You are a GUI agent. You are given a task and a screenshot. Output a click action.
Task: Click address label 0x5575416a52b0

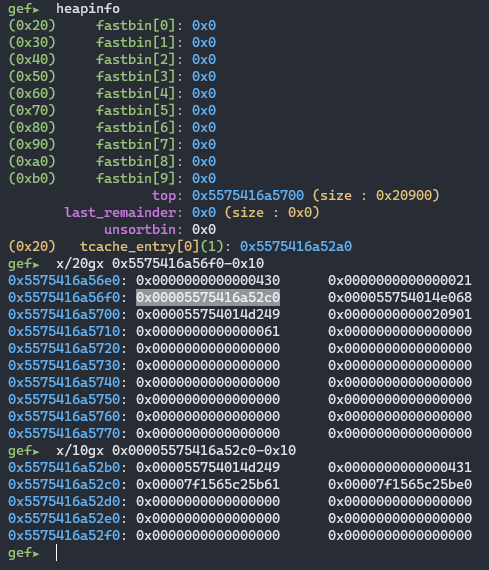pyautogui.click(x=64, y=467)
